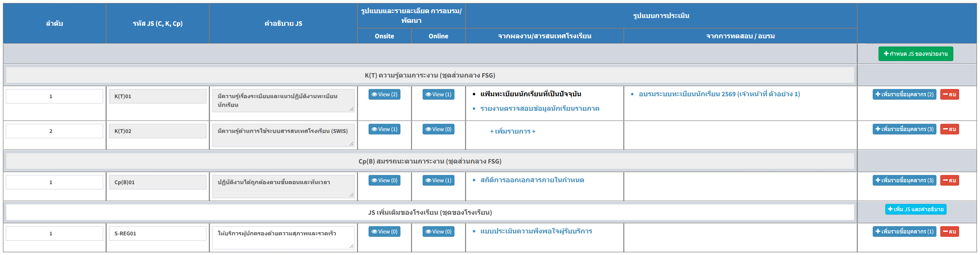980x255 pixels.
Task: Open the แฟ้มทะเบียนนักเรียนที่เป็นปัจจุบัน item
Action: point(531,94)
